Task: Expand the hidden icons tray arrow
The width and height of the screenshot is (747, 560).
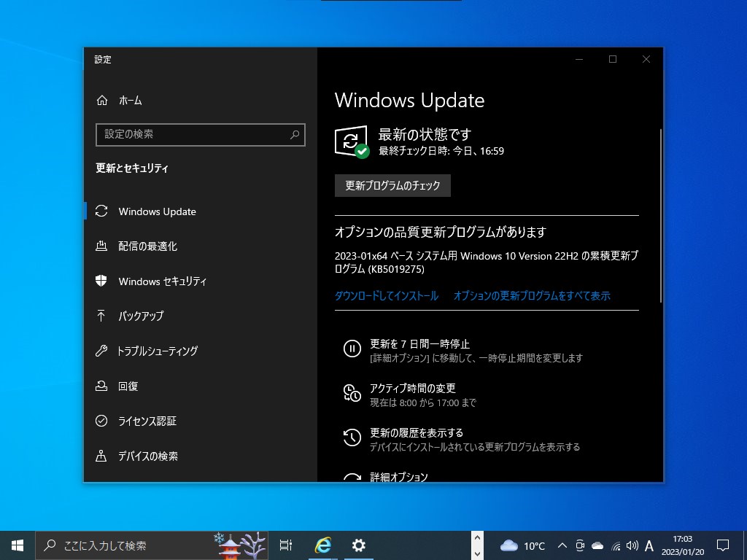Action: (x=561, y=545)
